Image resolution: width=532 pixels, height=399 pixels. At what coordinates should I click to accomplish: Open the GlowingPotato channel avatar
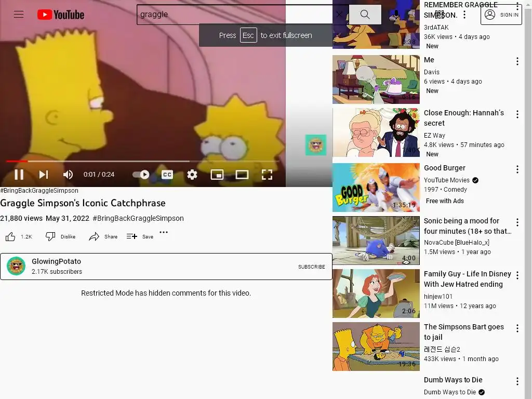pyautogui.click(x=16, y=266)
